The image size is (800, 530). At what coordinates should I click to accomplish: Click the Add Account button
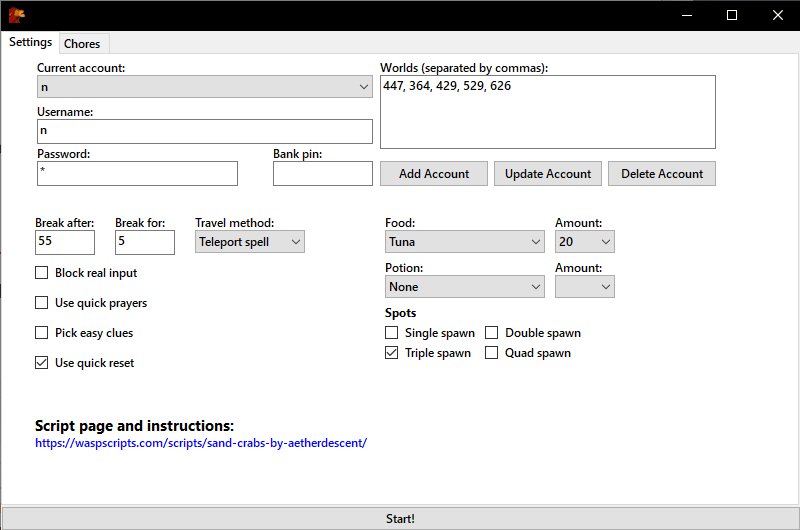[x=434, y=174]
